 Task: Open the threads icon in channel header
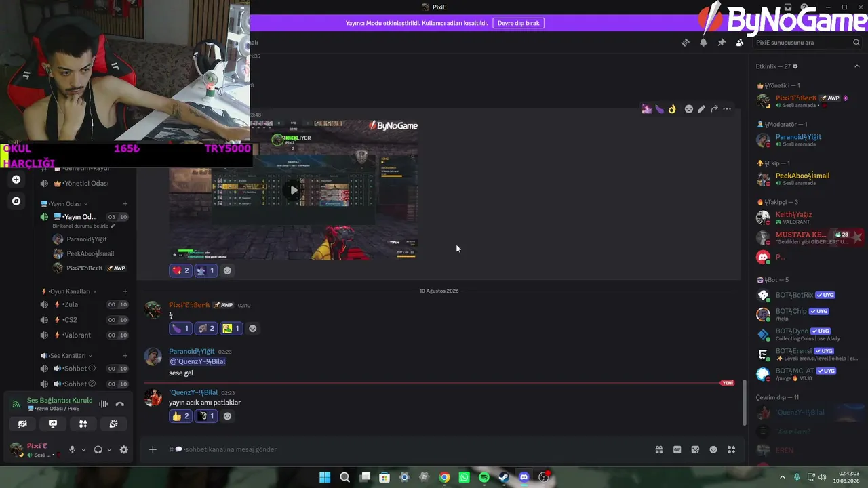(x=685, y=42)
